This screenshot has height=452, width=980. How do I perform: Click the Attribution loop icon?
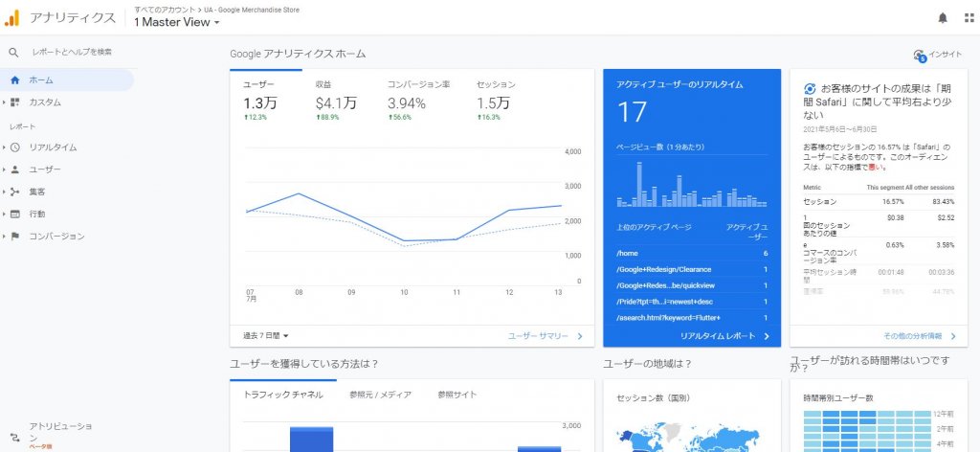pyautogui.click(x=15, y=438)
